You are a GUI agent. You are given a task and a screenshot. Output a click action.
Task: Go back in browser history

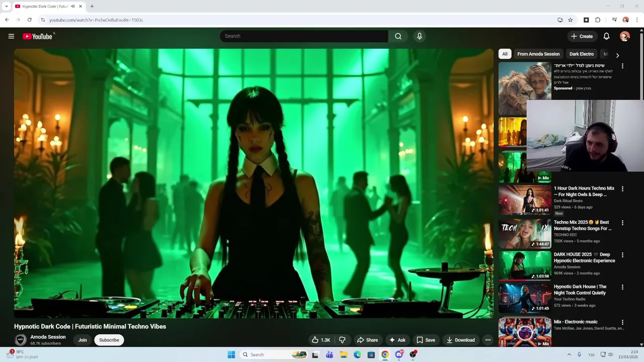coord(7,20)
